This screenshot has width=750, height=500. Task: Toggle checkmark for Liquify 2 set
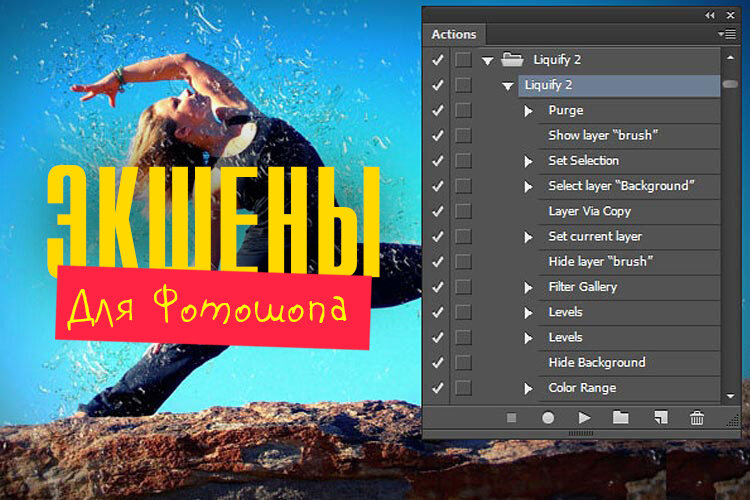click(437, 60)
